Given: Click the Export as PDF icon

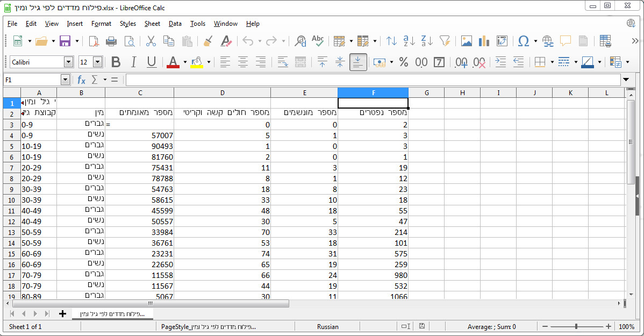Looking at the screenshot, I should coord(94,41).
